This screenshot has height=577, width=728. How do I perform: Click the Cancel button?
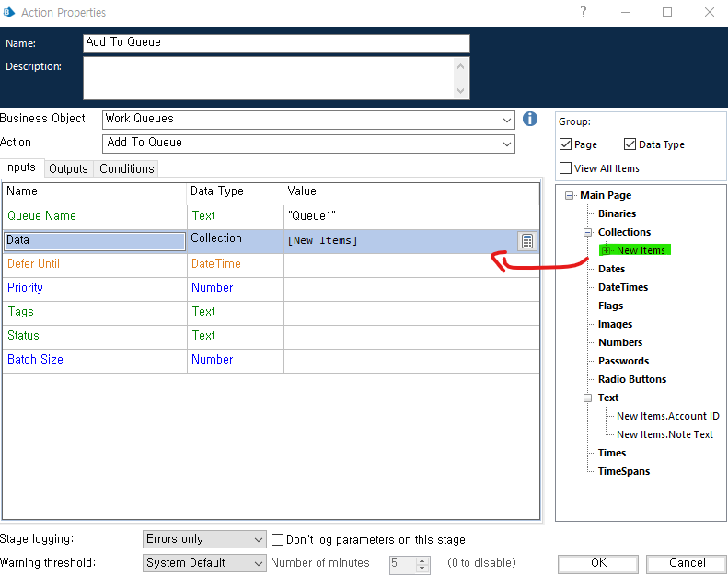tap(687, 563)
